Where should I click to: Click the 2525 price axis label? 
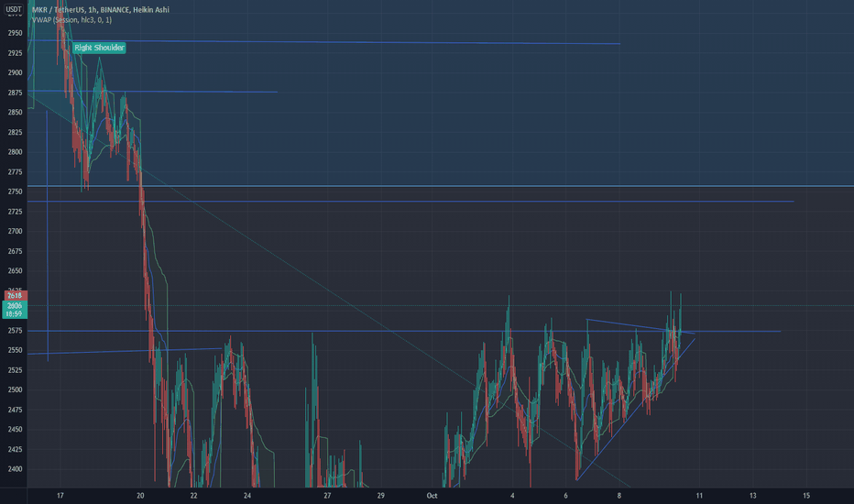[x=16, y=370]
